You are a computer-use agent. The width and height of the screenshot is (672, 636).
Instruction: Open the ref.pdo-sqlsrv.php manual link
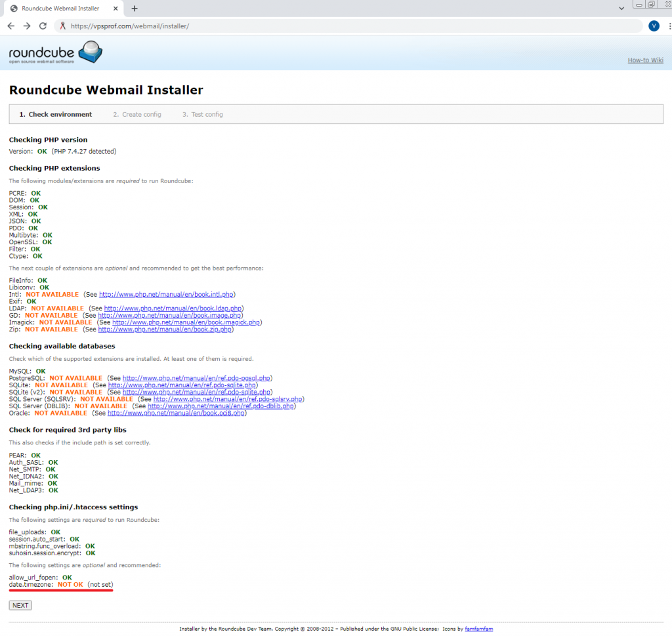(228, 400)
